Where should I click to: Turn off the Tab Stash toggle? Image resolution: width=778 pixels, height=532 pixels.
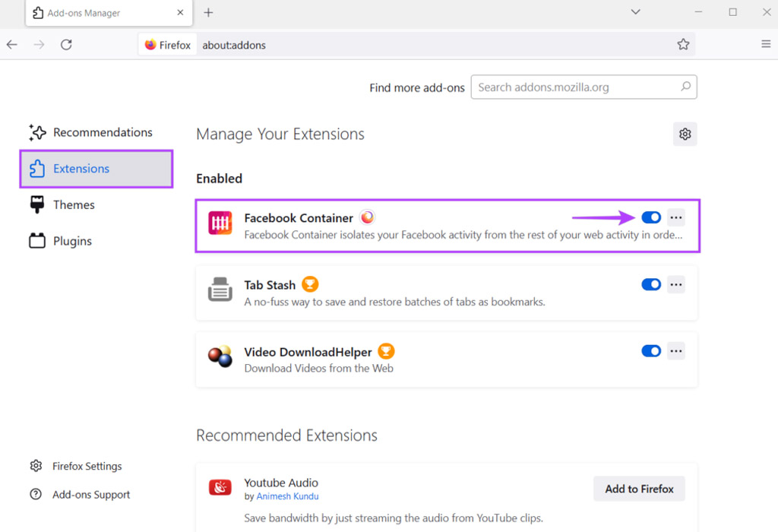[651, 285]
